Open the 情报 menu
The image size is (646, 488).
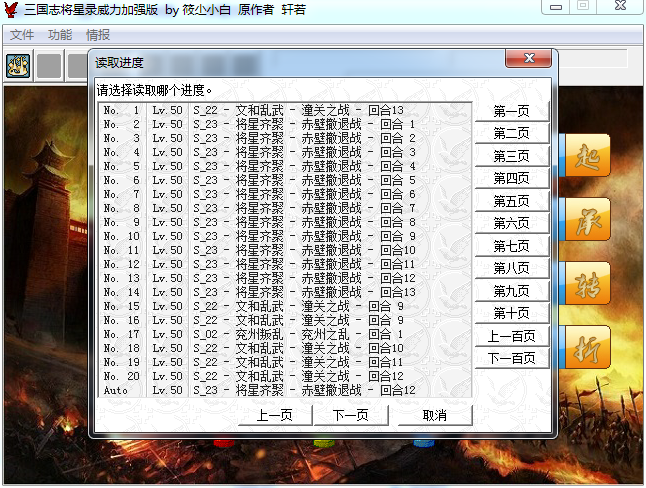[x=98, y=35]
